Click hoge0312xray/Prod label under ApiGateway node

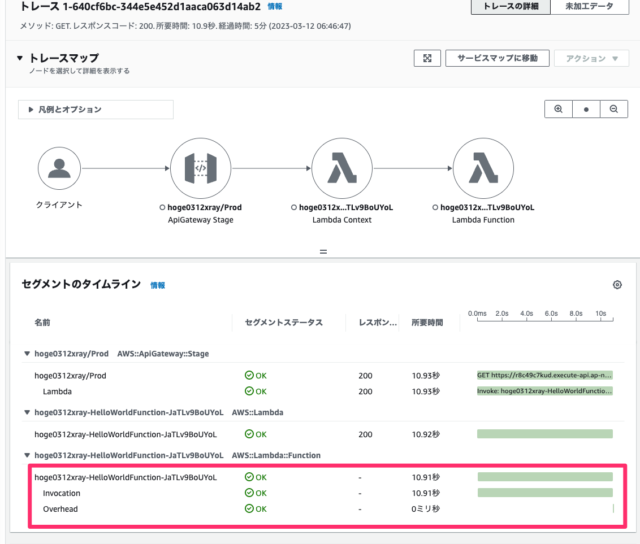204,207
